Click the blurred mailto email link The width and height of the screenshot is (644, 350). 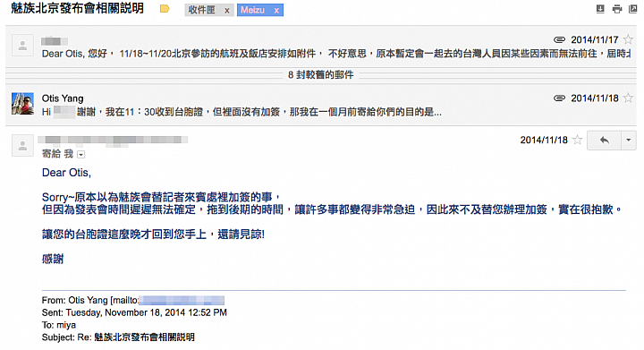coord(182,300)
